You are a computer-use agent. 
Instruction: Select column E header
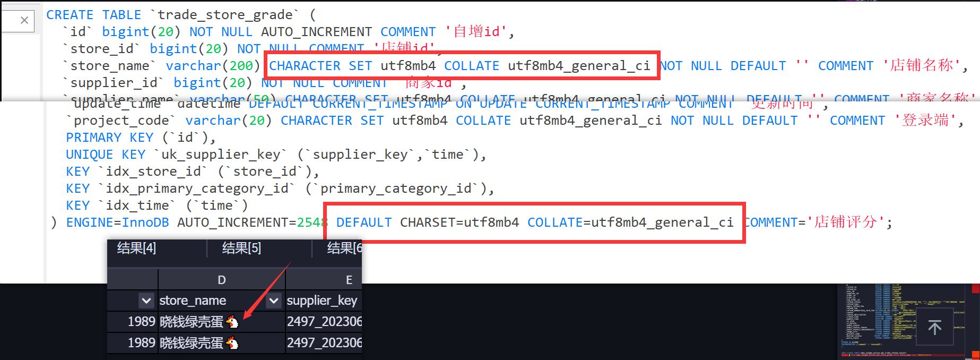(349, 280)
